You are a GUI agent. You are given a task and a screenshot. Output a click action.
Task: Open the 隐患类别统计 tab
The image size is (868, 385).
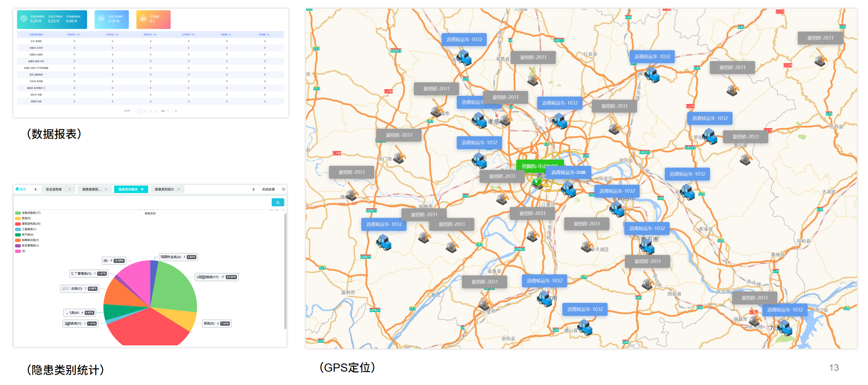(x=164, y=189)
